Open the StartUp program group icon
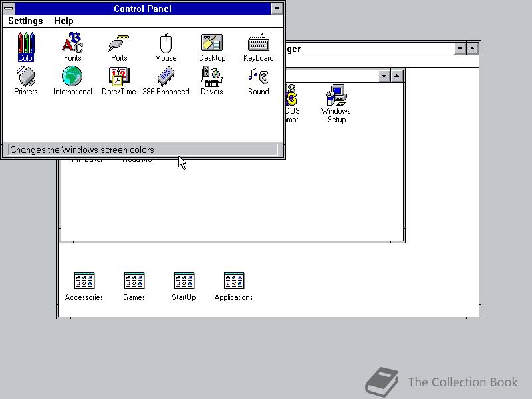This screenshot has height=399, width=532. point(184,287)
